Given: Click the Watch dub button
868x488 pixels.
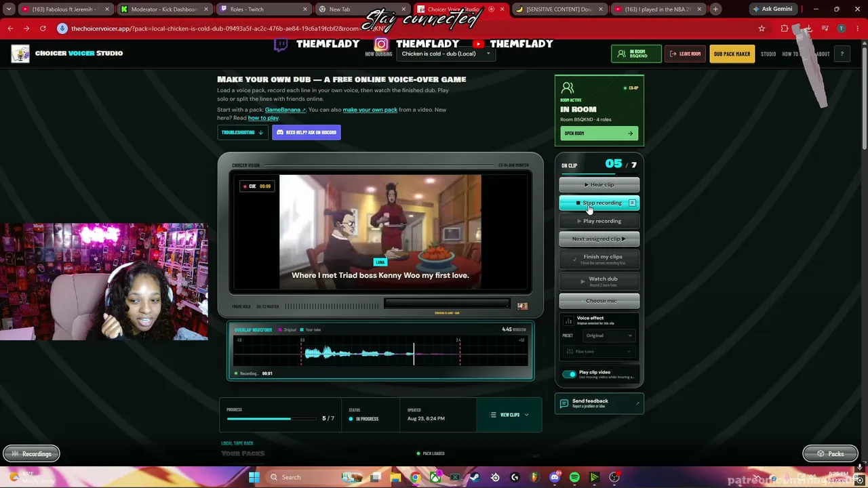Looking at the screenshot, I should tap(599, 281).
